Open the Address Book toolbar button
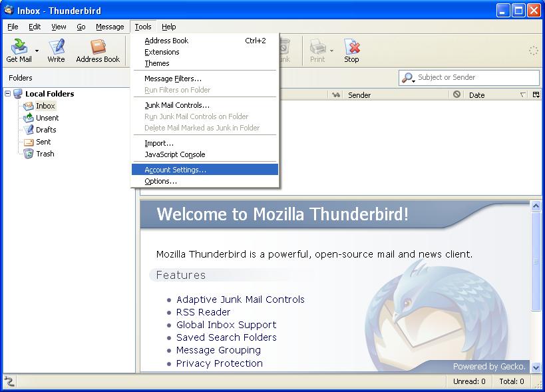545x392 pixels. (98, 51)
